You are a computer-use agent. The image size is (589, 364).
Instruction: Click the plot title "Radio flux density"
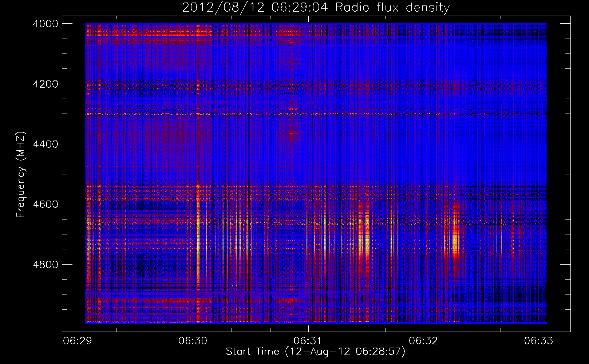coord(392,8)
